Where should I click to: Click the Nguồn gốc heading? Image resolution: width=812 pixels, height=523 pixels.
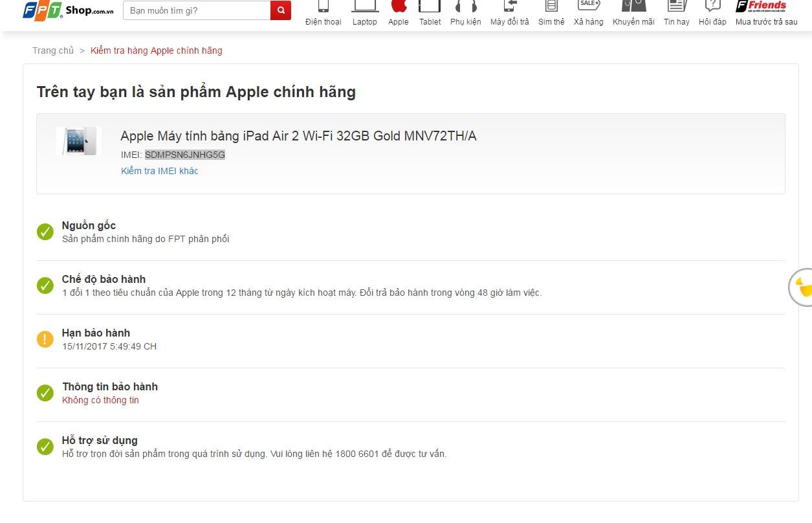point(89,225)
